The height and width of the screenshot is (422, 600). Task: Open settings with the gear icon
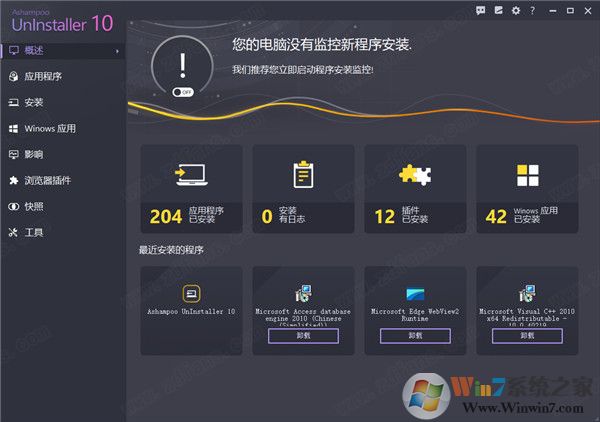coord(516,11)
